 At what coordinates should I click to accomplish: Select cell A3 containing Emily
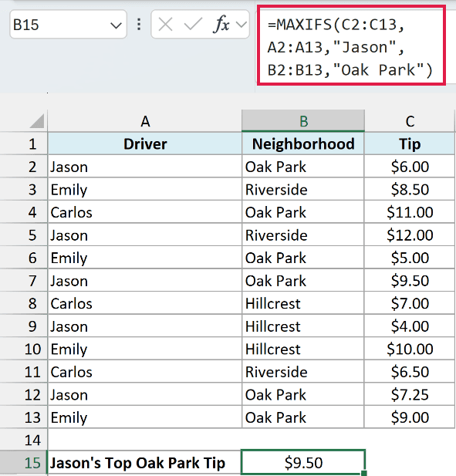tap(145, 190)
